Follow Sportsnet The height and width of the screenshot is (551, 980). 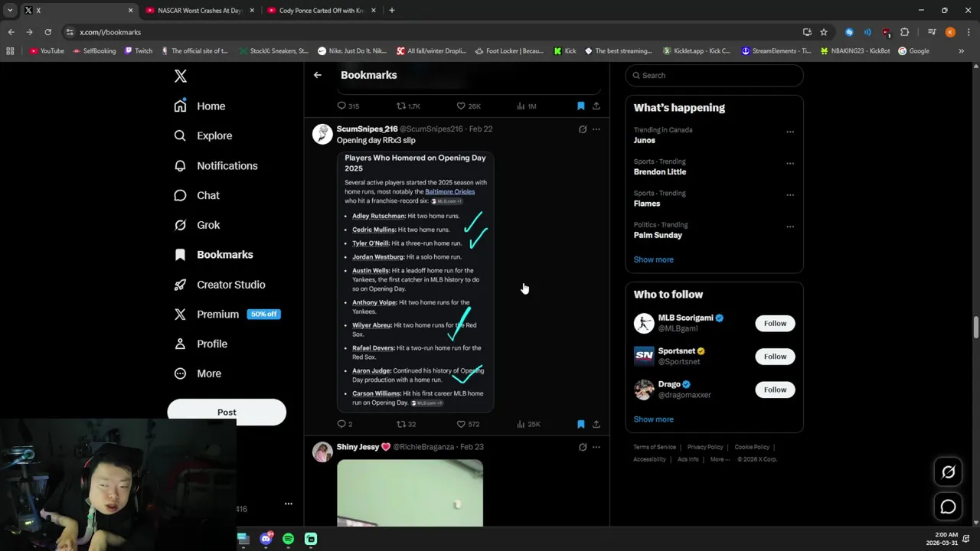tap(775, 356)
